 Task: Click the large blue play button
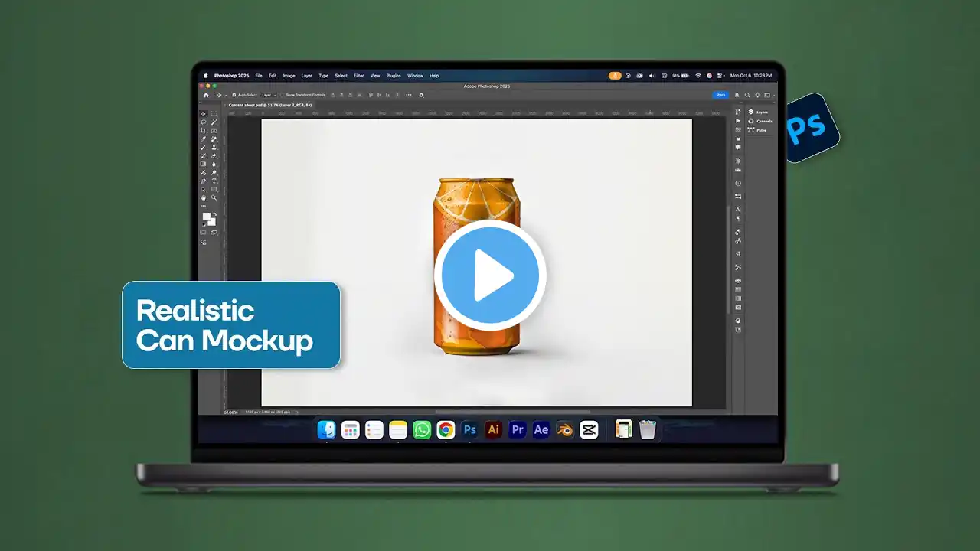490,275
